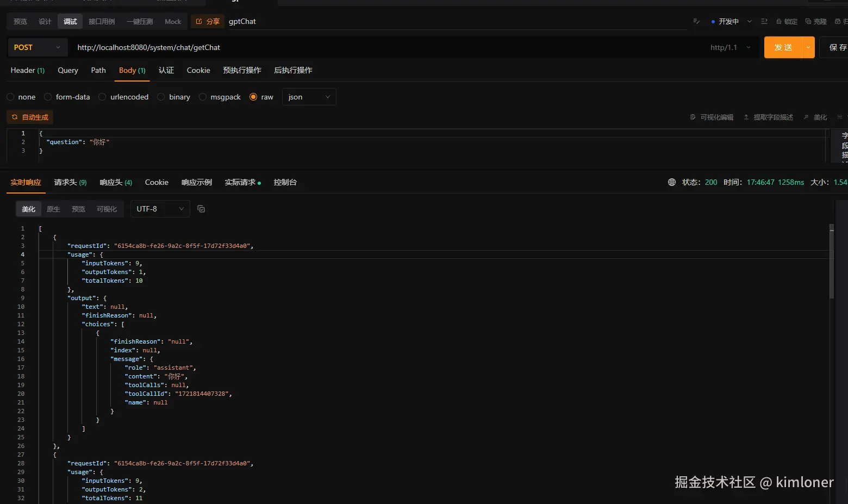Screen dimensions: 848x504
Task: Open the globe network icon near status
Action: click(672, 182)
